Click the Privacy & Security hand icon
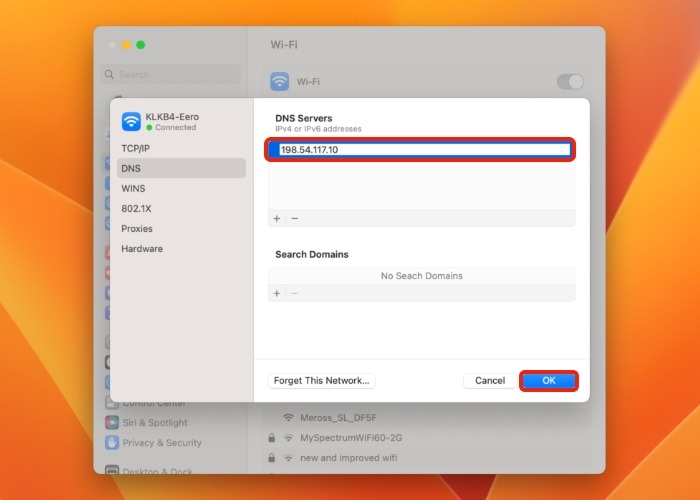This screenshot has height=500, width=700. point(113,443)
